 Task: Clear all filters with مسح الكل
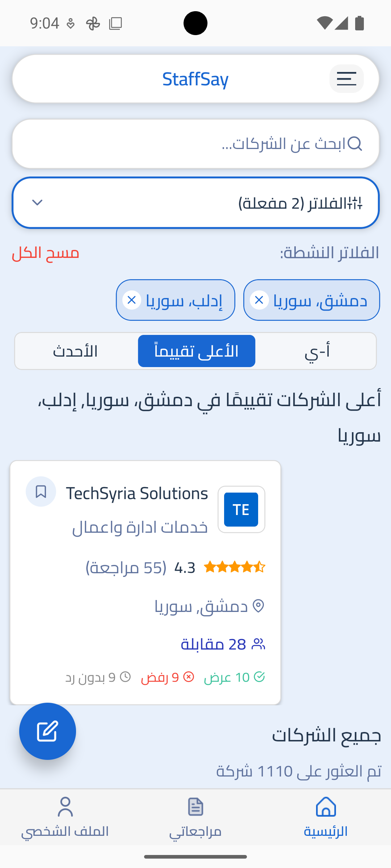tap(46, 253)
